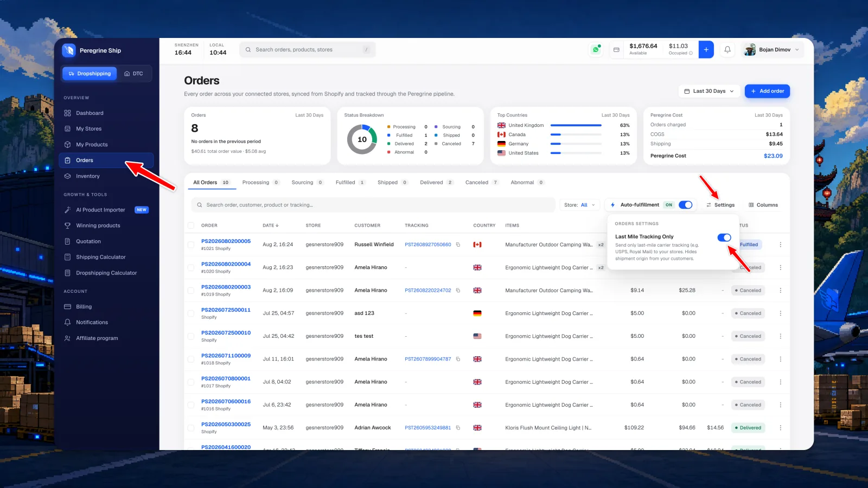
Task: Click the blue plus top-up button
Action: (x=706, y=49)
